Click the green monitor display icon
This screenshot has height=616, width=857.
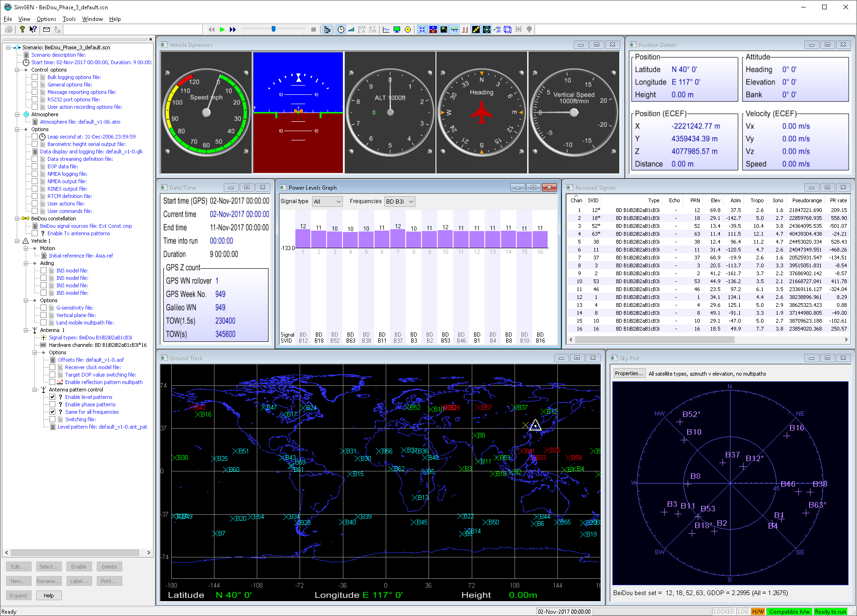point(397,29)
